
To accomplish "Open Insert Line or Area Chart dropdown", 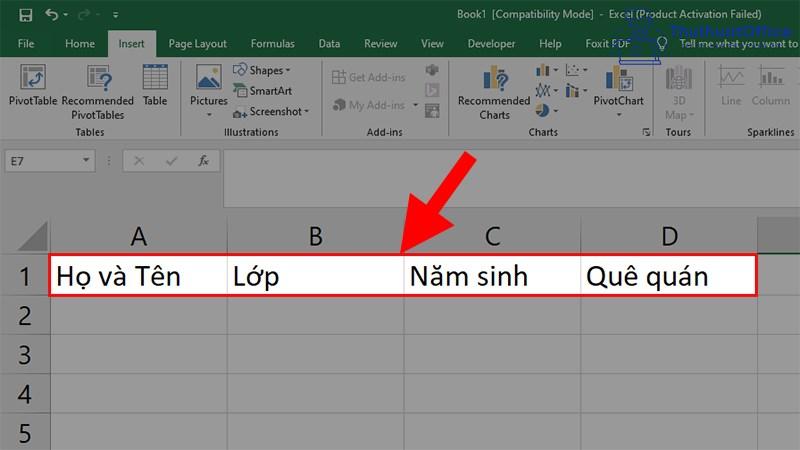I will 546,91.
